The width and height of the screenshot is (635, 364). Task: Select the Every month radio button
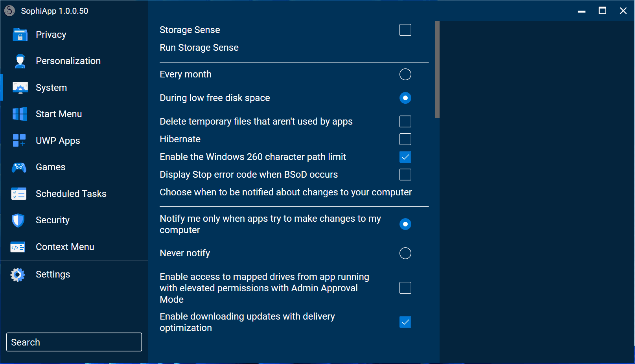click(x=405, y=74)
